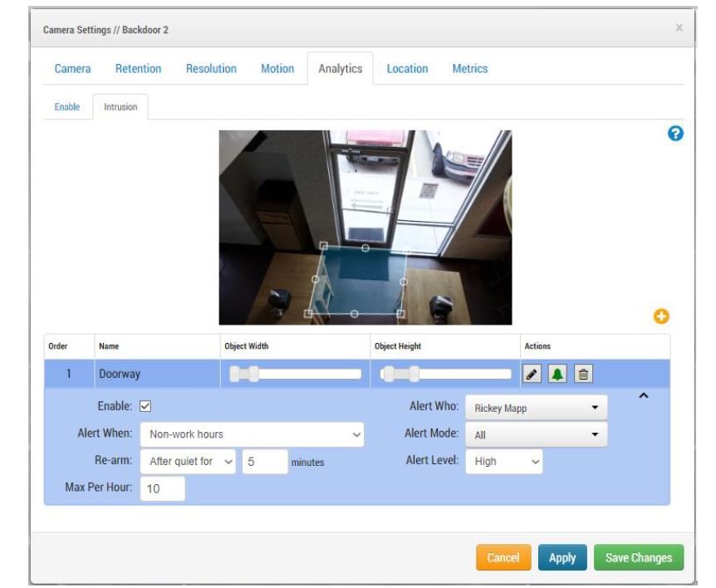Toggle the Enable checkbox
The image size is (716, 588).
pyautogui.click(x=145, y=406)
